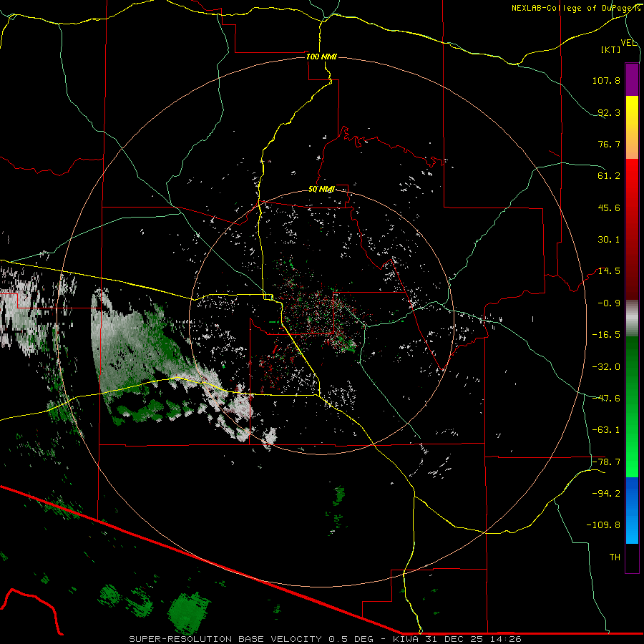This screenshot has height=644, width=644.
Task: Click the TH legend label
Action: (x=615, y=557)
